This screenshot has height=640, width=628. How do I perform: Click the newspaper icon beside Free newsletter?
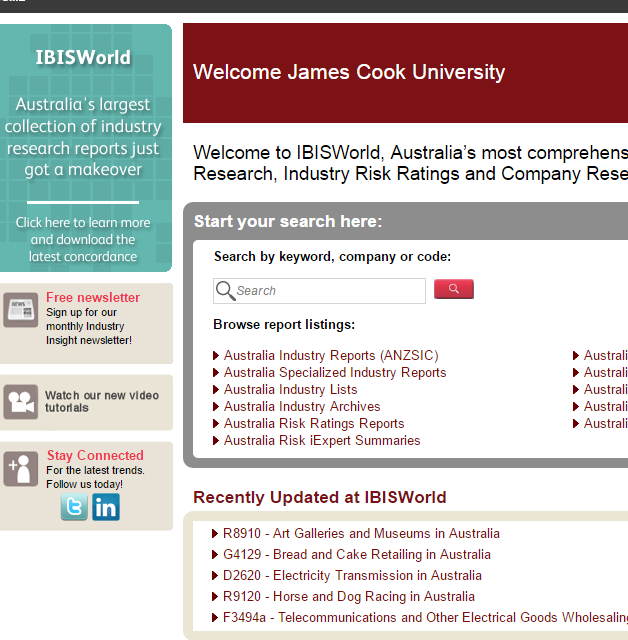(x=21, y=310)
